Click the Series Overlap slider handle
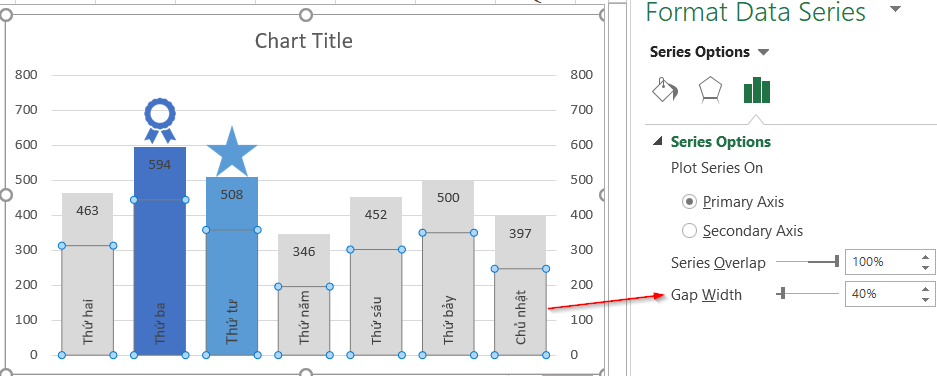The image size is (937, 376). coord(837,261)
